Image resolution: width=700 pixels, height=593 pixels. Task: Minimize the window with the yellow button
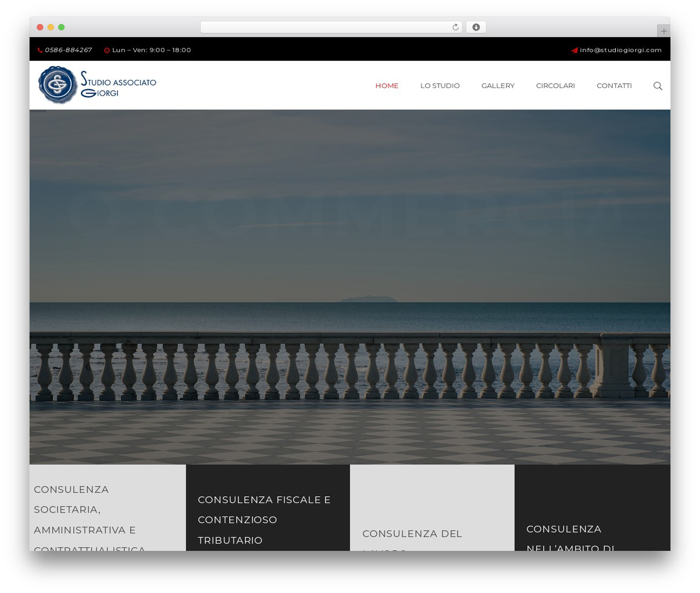(x=51, y=27)
